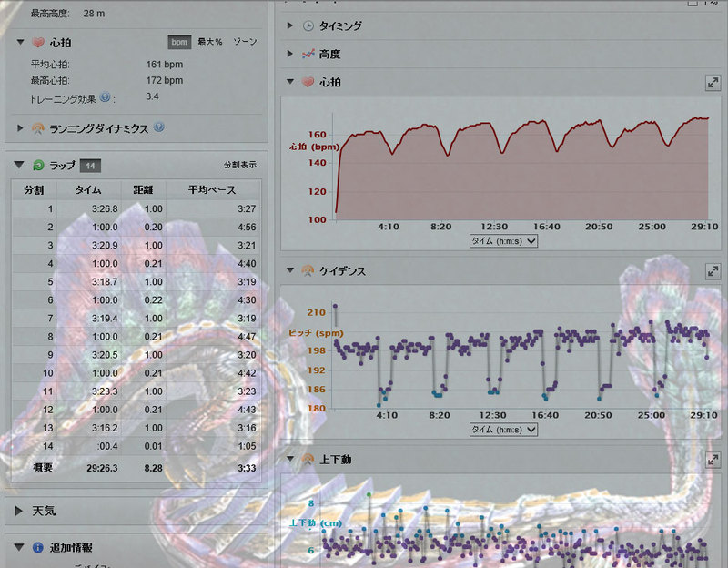Screen dimensions: 728x568
Task: Switch heart rate display to 最大%
Action: tap(210, 42)
